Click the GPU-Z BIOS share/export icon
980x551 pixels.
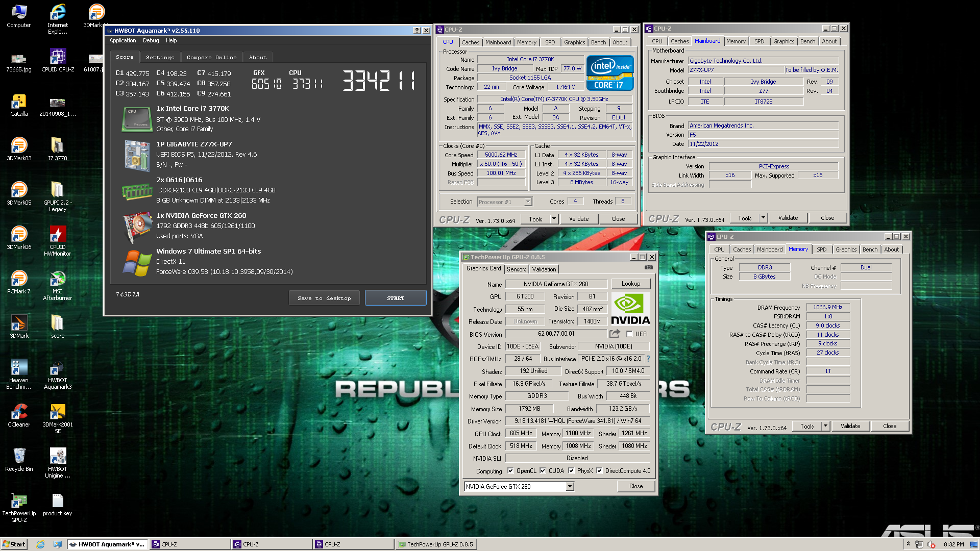coord(615,334)
